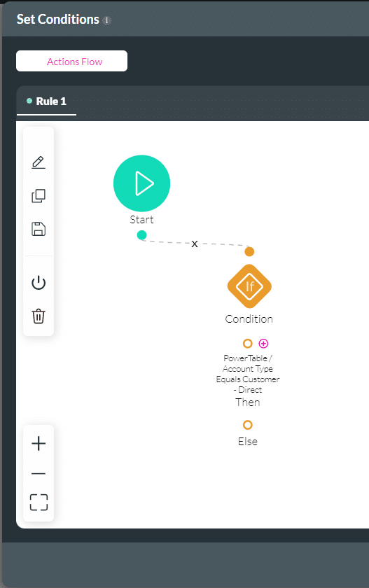Delete the rule with the trash icon
Viewport: 369px width, 588px height.
tap(39, 316)
